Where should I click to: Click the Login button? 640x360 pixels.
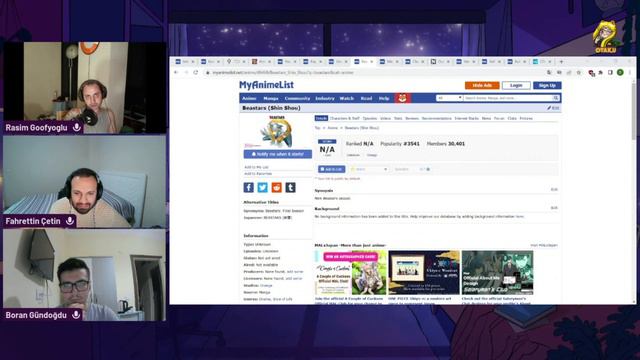coord(516,85)
